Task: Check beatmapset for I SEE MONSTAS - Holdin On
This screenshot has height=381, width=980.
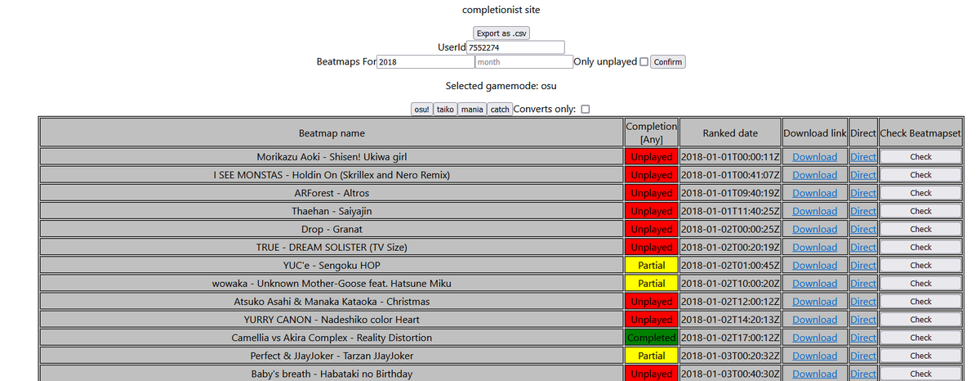Action: 921,175
